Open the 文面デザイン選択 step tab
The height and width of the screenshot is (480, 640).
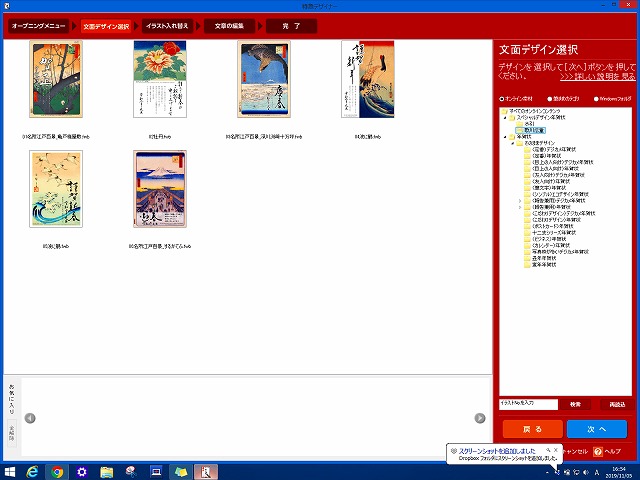106,26
